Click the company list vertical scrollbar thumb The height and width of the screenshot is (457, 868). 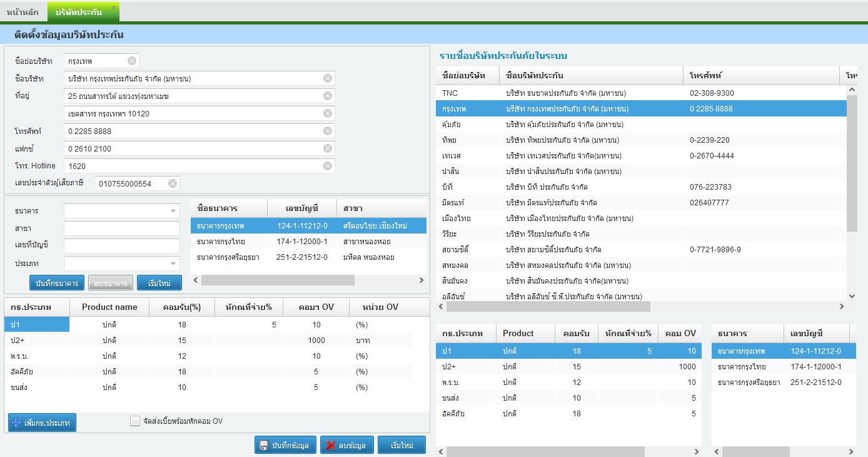851,163
